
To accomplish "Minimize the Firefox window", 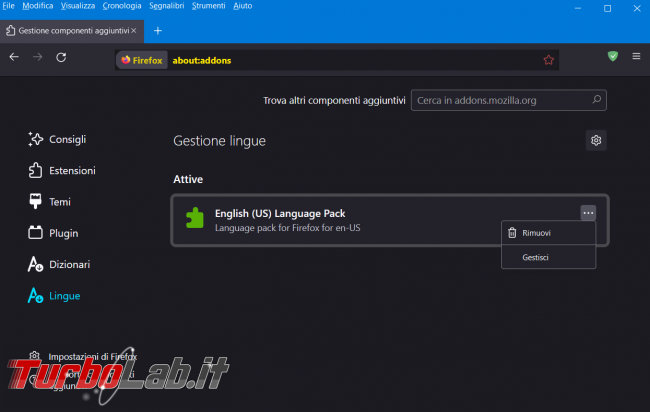I will [x=578, y=8].
